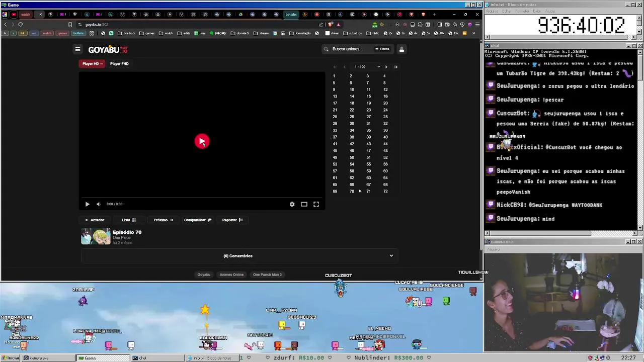Open the donate $ bookmark folder
This screenshot has width=644, height=362.
(x=240, y=33)
